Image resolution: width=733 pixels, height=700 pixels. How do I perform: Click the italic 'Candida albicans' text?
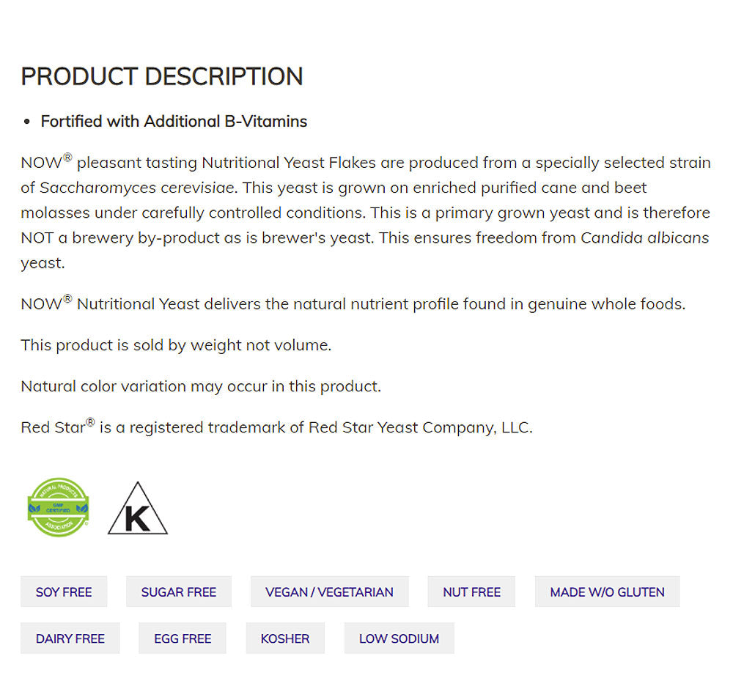click(x=645, y=237)
